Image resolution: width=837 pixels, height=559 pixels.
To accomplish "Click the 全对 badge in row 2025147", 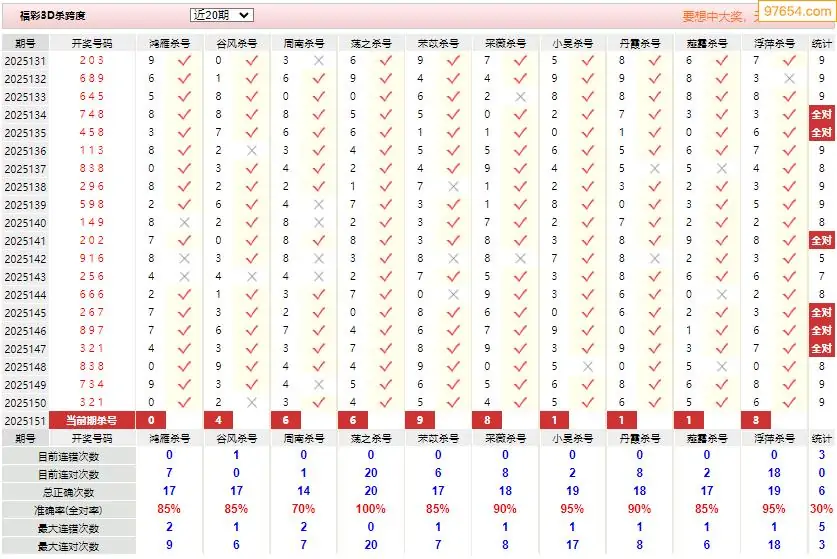I will click(822, 349).
